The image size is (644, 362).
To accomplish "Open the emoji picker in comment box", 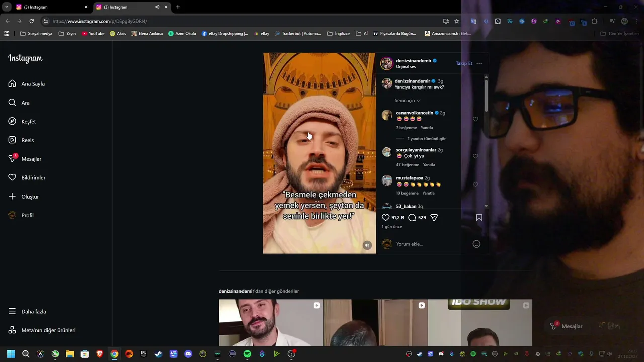I will click(476, 244).
